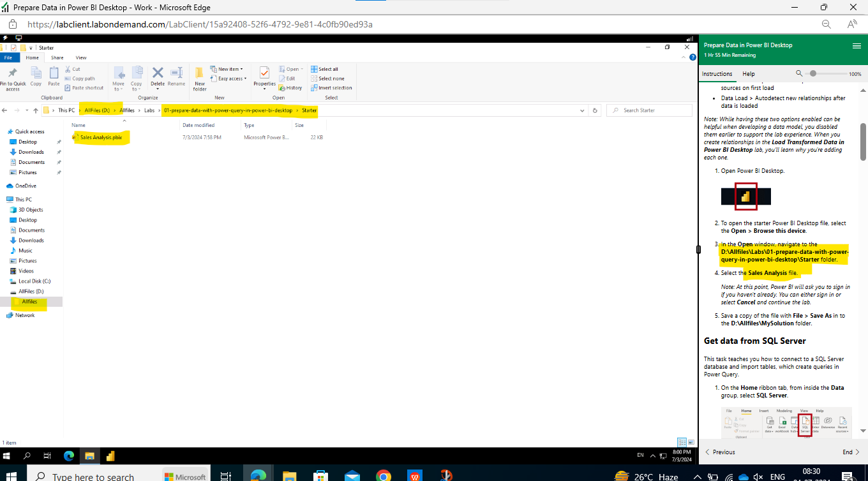Screen dimensions: 868x481
Task: Adjust the lab zoom slider
Action: (812, 74)
